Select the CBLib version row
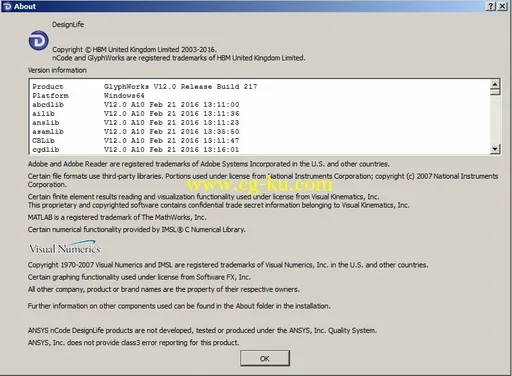 pos(136,141)
